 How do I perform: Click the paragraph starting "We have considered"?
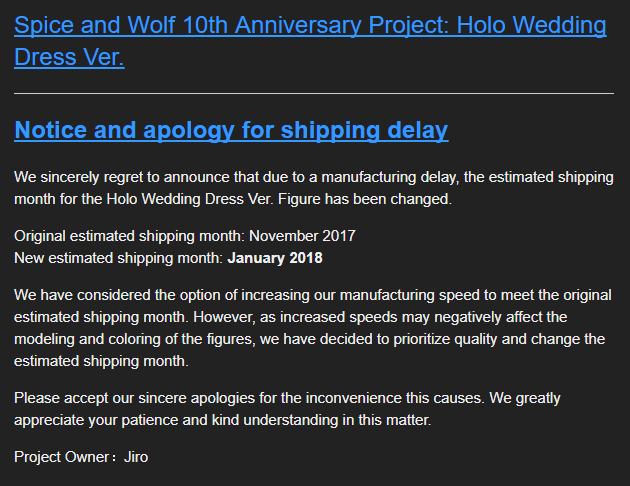tap(313, 328)
